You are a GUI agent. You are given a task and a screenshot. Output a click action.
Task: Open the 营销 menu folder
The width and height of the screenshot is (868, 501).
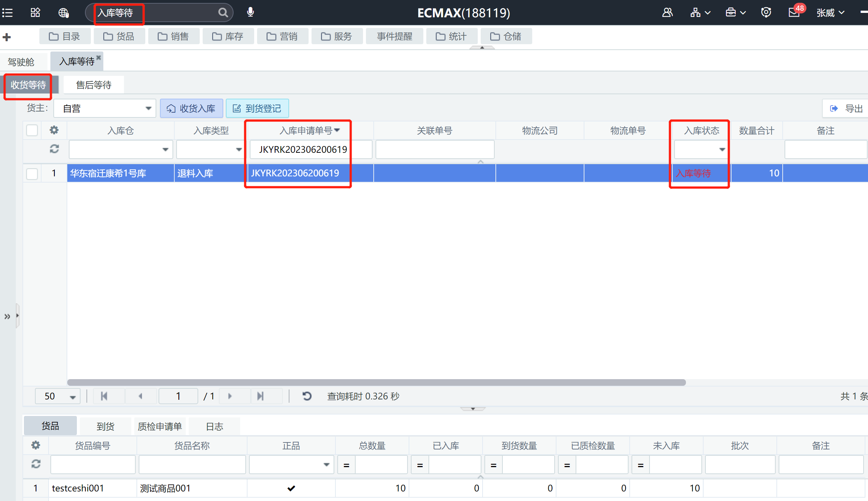(x=282, y=36)
